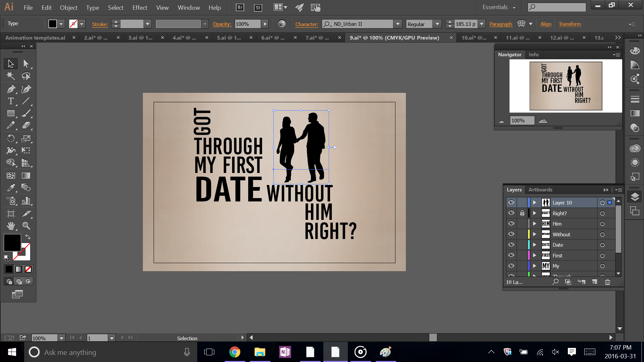Click the Delete Selection trash icon in Layers
The height and width of the screenshot is (362, 644).
[607, 282]
